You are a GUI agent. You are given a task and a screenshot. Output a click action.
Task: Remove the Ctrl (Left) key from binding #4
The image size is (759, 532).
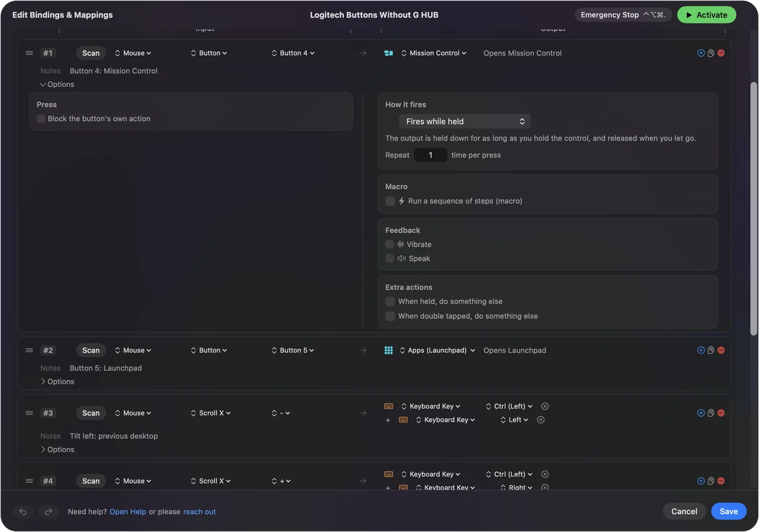tap(545, 474)
